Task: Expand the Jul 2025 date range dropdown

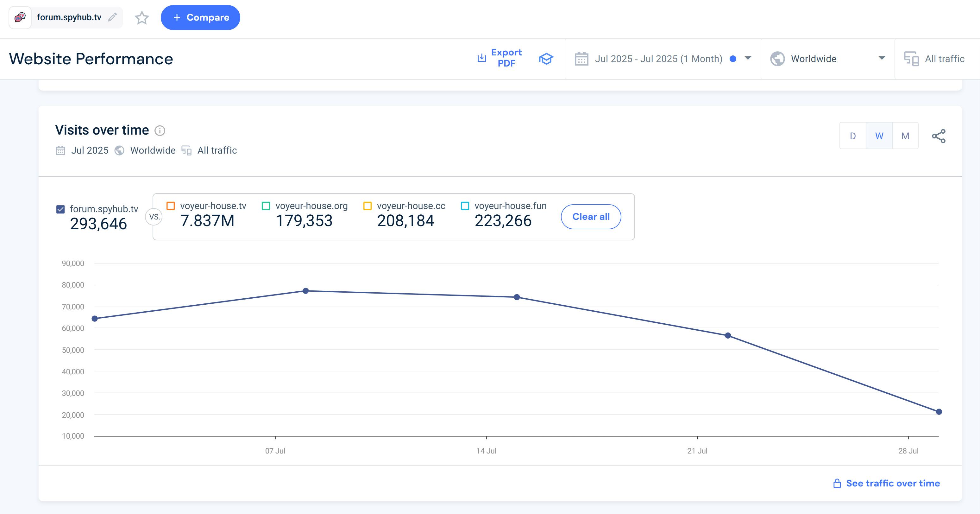Action: pos(748,58)
